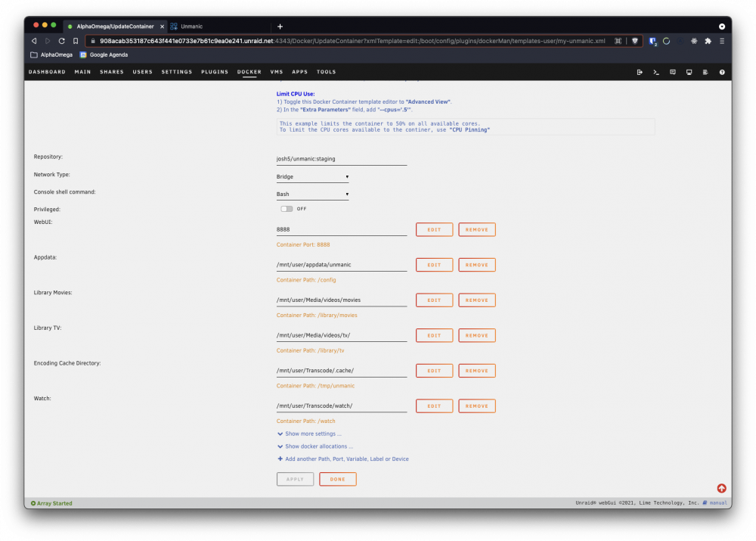Click the QR/reader icon in address bar
The height and width of the screenshot is (541, 756).
point(618,41)
